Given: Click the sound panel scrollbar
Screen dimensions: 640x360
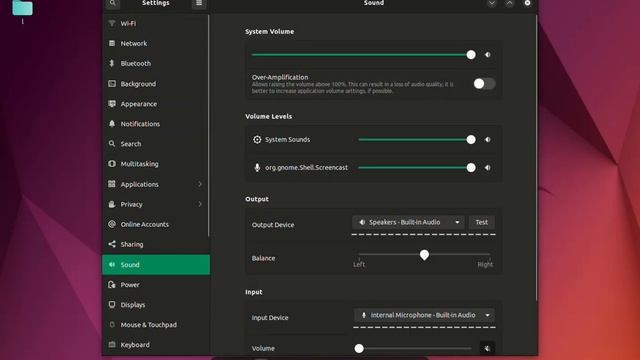Looking at the screenshot, I should pos(536,158).
